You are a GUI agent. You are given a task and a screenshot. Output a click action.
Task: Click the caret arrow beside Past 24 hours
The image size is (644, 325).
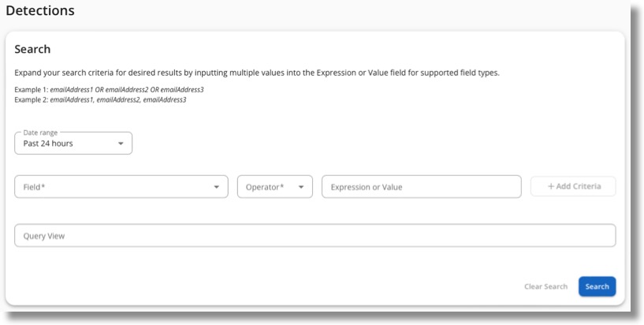point(121,144)
